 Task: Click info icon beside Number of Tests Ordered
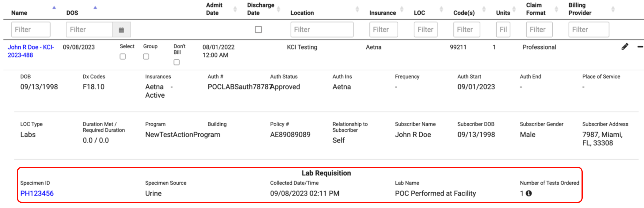pos(529,193)
